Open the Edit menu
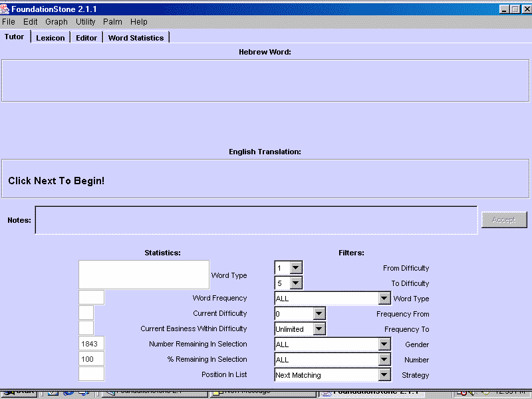The width and height of the screenshot is (532, 399). tap(31, 22)
